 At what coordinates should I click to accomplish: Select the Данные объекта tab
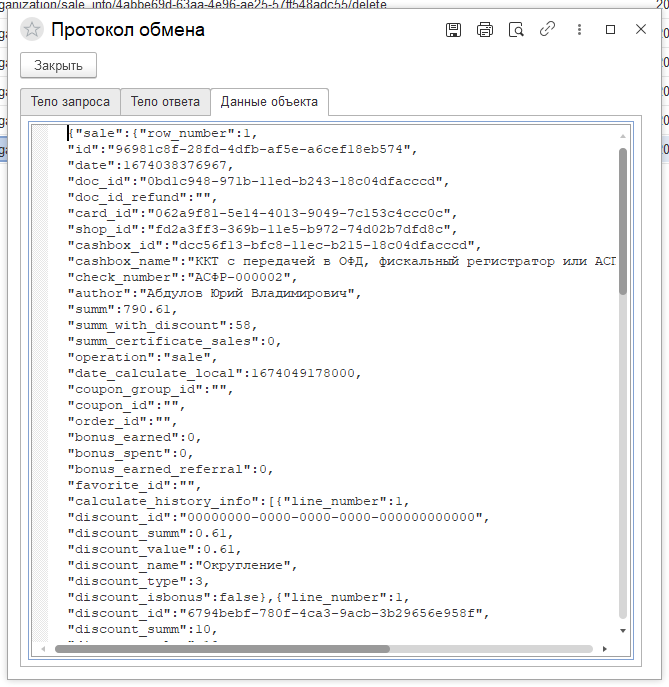[269, 102]
